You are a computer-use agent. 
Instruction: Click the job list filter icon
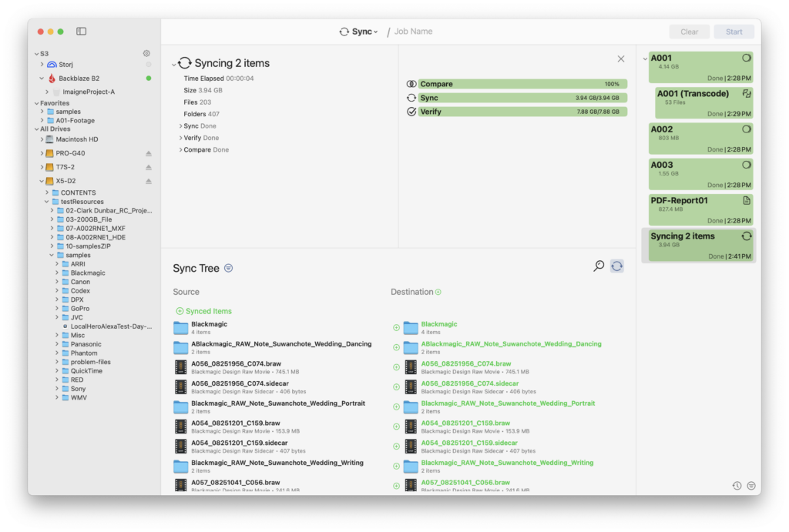pos(751,486)
